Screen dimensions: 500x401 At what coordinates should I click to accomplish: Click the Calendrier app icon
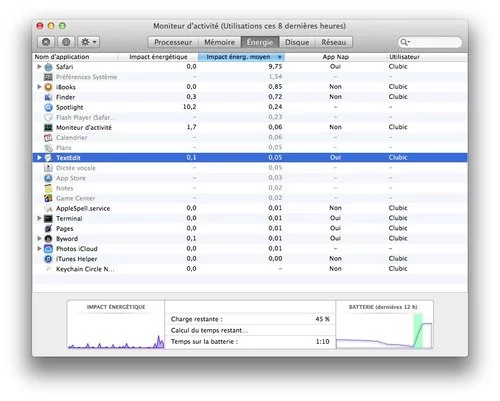[x=49, y=138]
